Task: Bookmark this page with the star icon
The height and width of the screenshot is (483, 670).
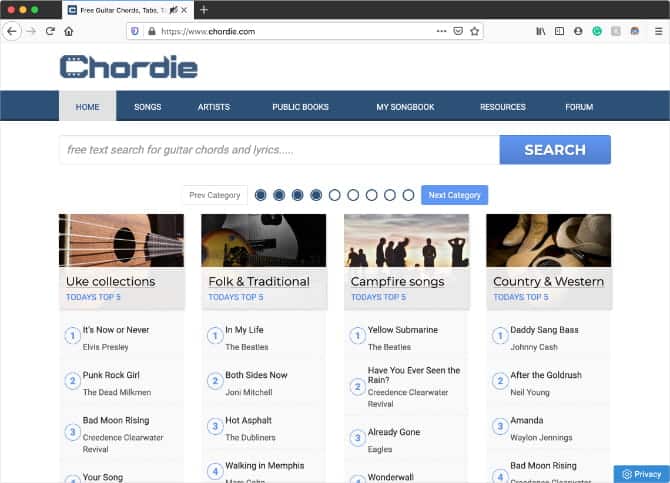Action: coord(474,31)
